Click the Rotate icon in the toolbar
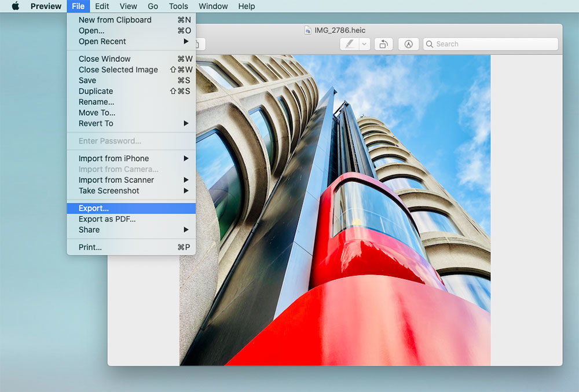The width and height of the screenshot is (579, 392). point(383,43)
